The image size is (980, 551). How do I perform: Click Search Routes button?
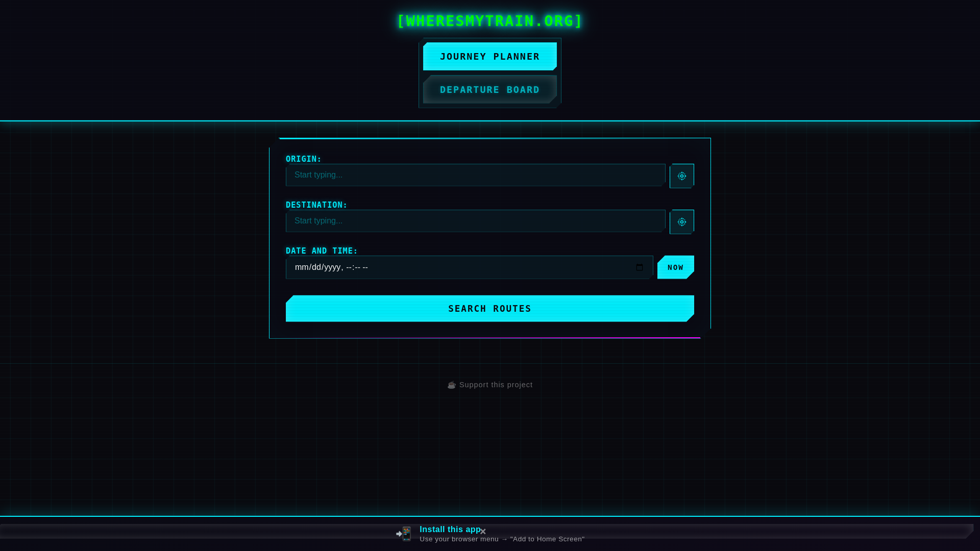click(x=490, y=309)
